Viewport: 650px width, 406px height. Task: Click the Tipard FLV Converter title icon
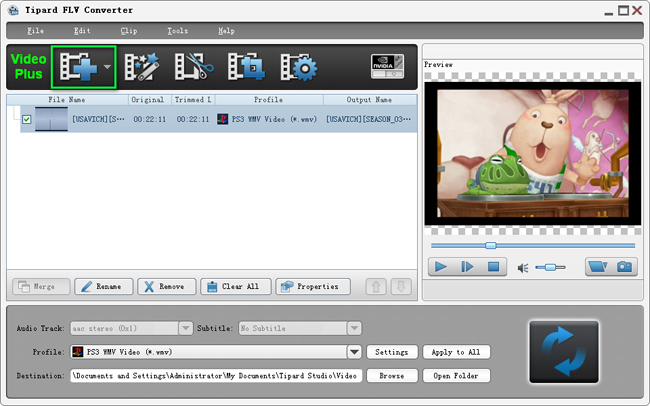(x=13, y=10)
